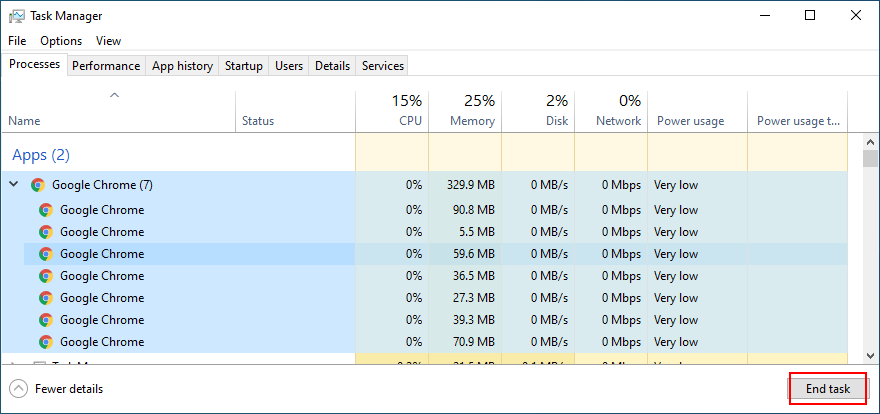
Task: Click the Chrome icon in the 90.8 MB row
Action: click(x=45, y=210)
